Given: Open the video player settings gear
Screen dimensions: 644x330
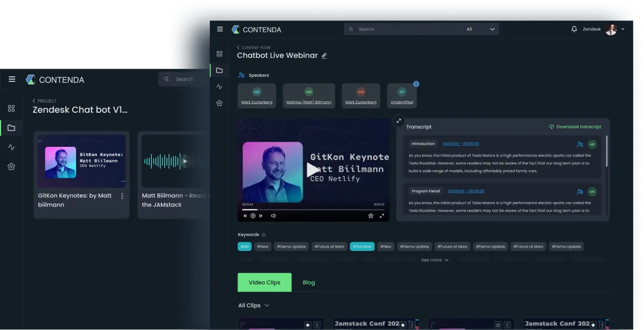Looking at the screenshot, I should [370, 216].
